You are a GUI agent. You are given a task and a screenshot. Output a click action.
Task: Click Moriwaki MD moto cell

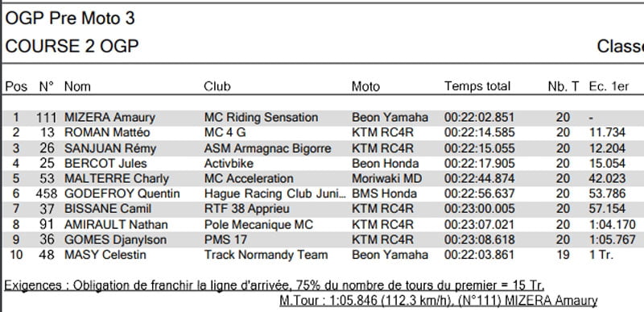pos(387,179)
